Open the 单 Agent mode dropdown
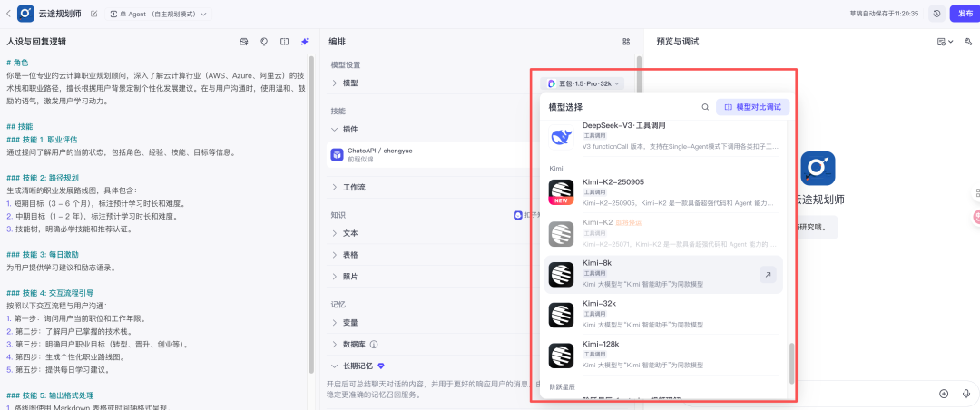Viewport: 980px width, 410px height. tap(158, 14)
